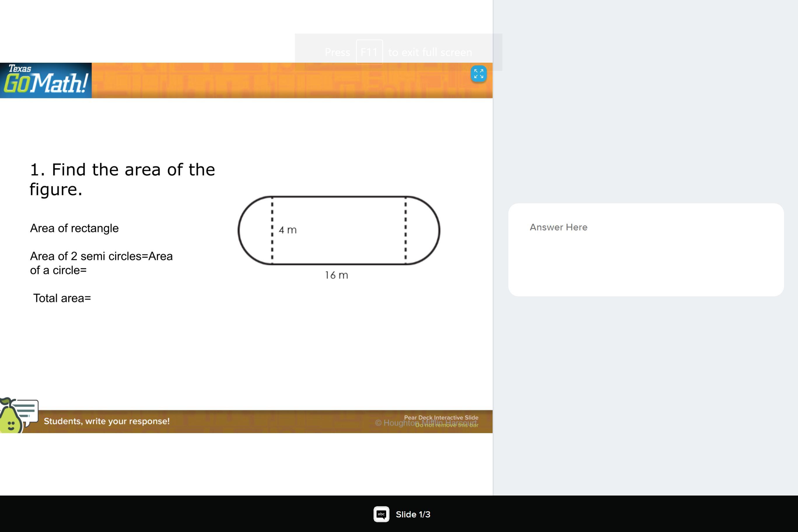Click the 'Pear Deck Interactive Slide' label
Image resolution: width=798 pixels, height=532 pixels.
click(441, 417)
